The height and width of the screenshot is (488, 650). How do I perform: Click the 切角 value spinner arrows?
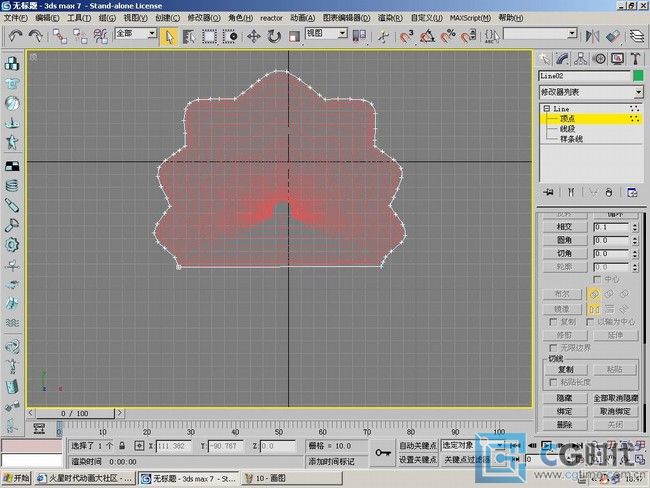point(635,253)
